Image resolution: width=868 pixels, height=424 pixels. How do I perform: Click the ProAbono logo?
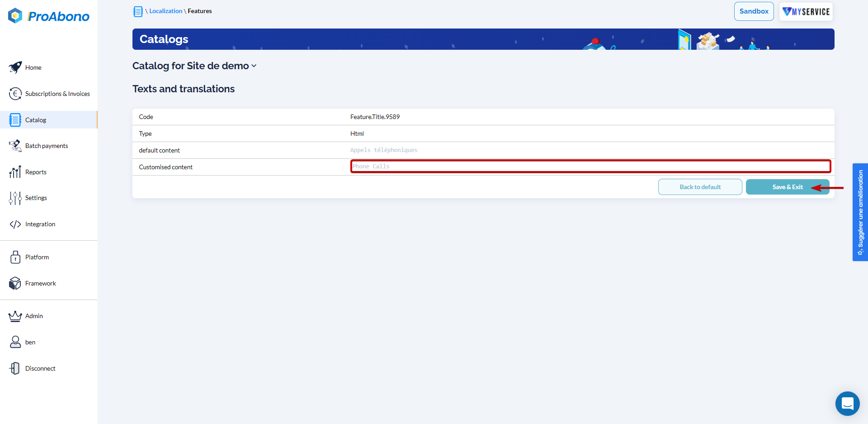pos(49,16)
